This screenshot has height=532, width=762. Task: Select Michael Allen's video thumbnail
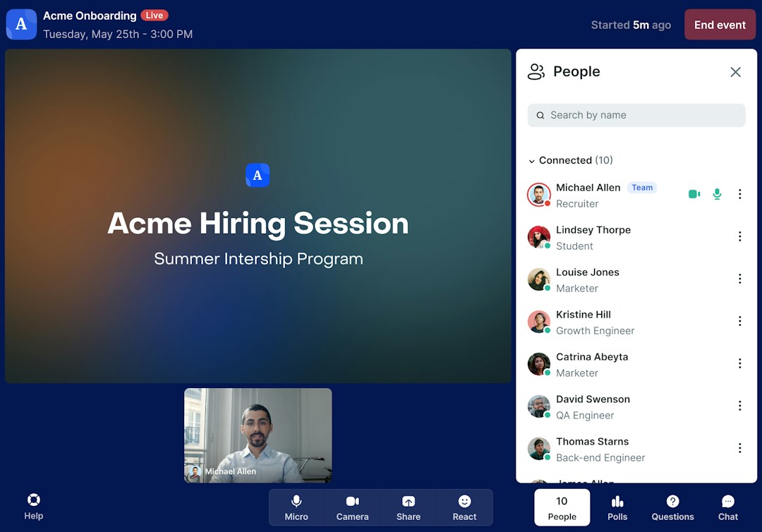[x=258, y=435]
